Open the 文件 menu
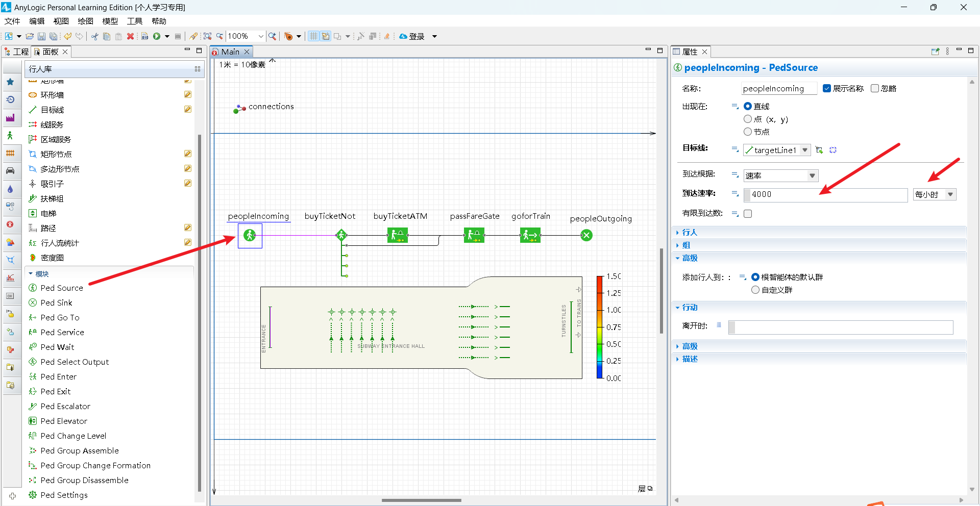980x506 pixels. [x=12, y=21]
